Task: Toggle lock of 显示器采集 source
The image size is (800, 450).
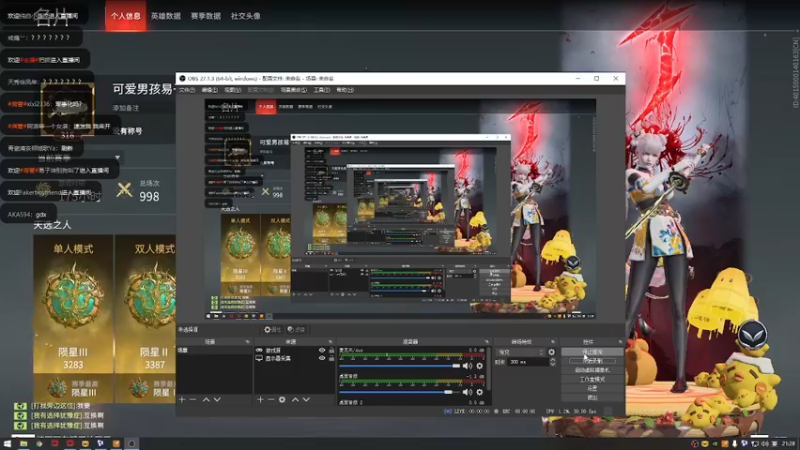Action: coord(331,358)
